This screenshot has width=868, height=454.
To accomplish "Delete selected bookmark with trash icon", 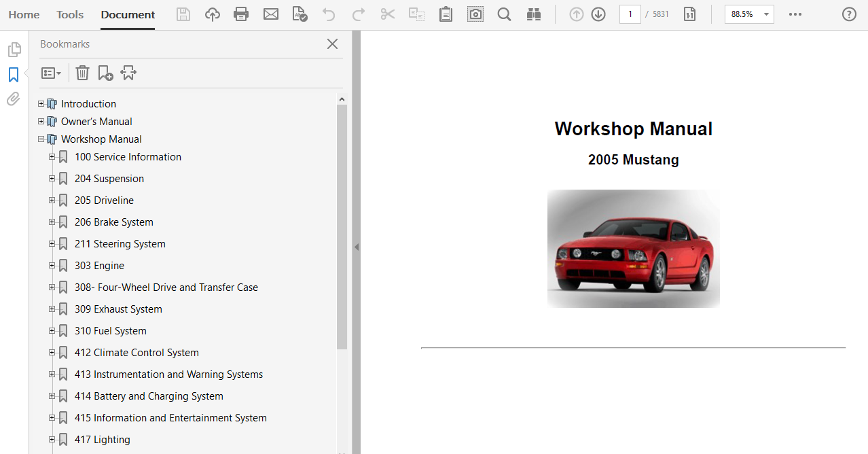I will (82, 73).
